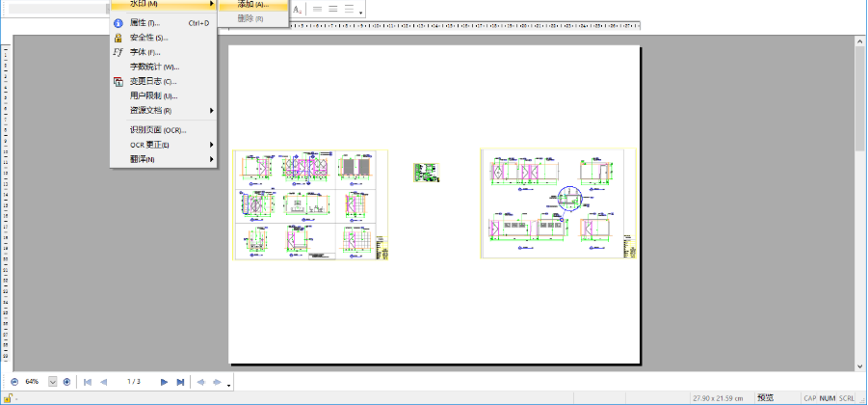Screen dimensions: 868x405
Task: Click the vertical scrollbar up arrow
Action: click(859, 41)
